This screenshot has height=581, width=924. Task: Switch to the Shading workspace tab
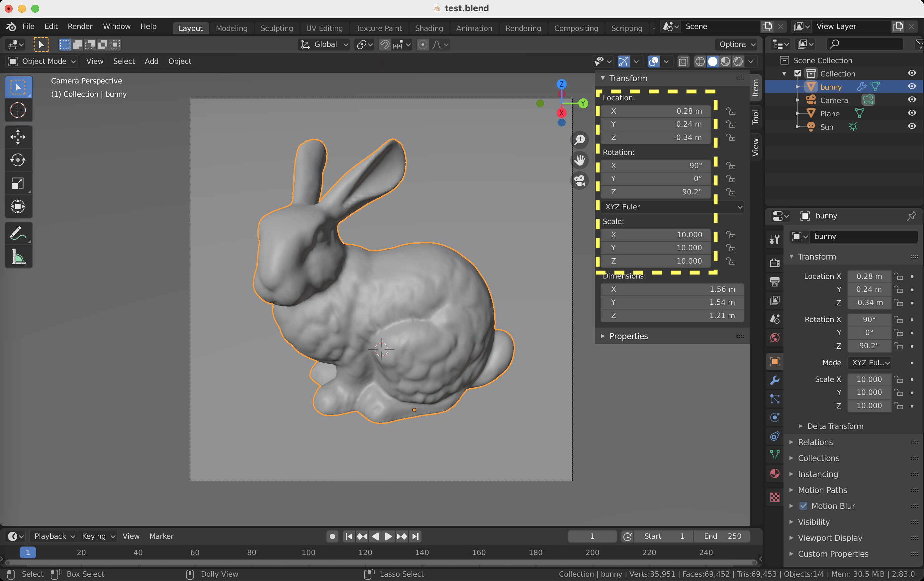428,28
